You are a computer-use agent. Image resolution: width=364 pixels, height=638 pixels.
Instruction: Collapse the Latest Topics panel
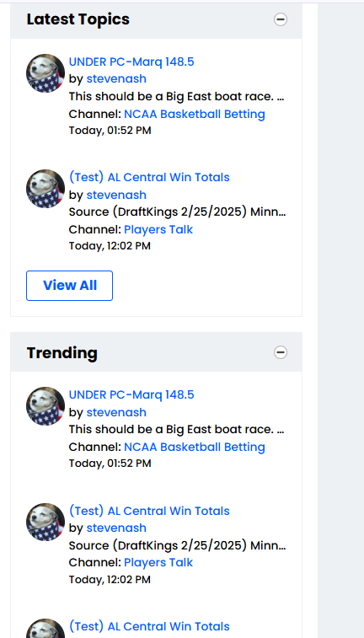(x=281, y=19)
